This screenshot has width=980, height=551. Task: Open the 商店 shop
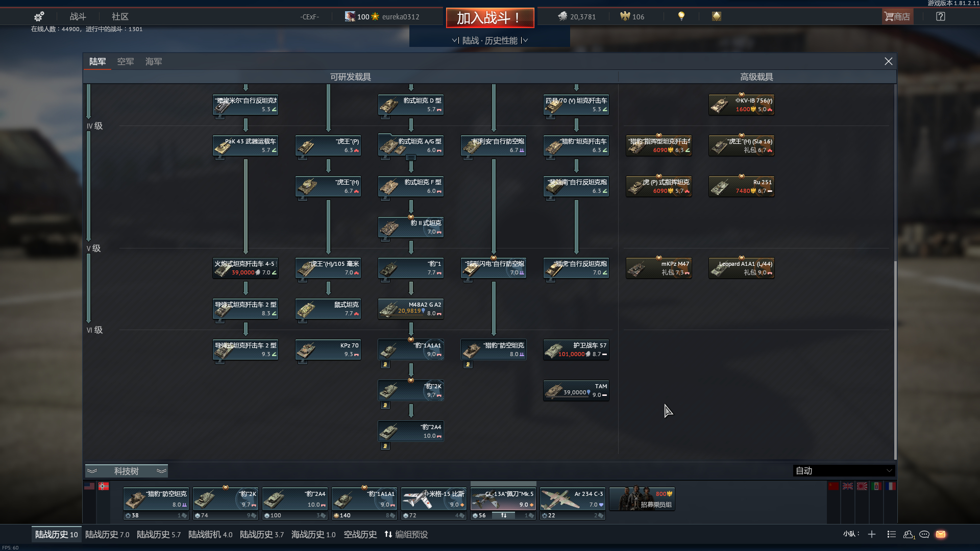tap(897, 16)
